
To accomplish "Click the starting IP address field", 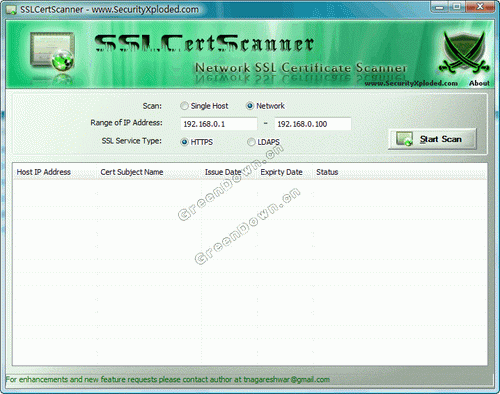I will coord(219,124).
